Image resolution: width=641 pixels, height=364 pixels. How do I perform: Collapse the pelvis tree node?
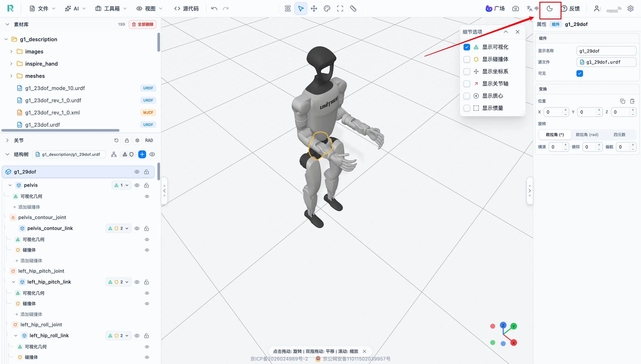(x=10, y=185)
